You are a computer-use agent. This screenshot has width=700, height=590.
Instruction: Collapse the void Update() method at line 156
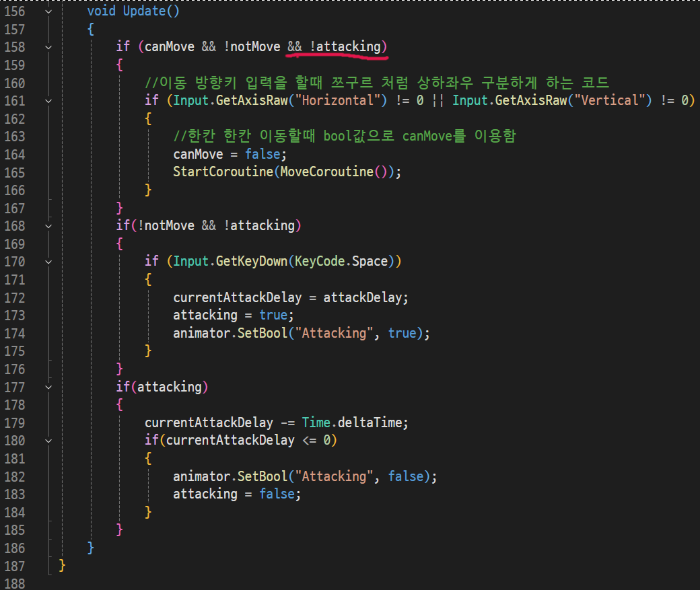coord(48,11)
